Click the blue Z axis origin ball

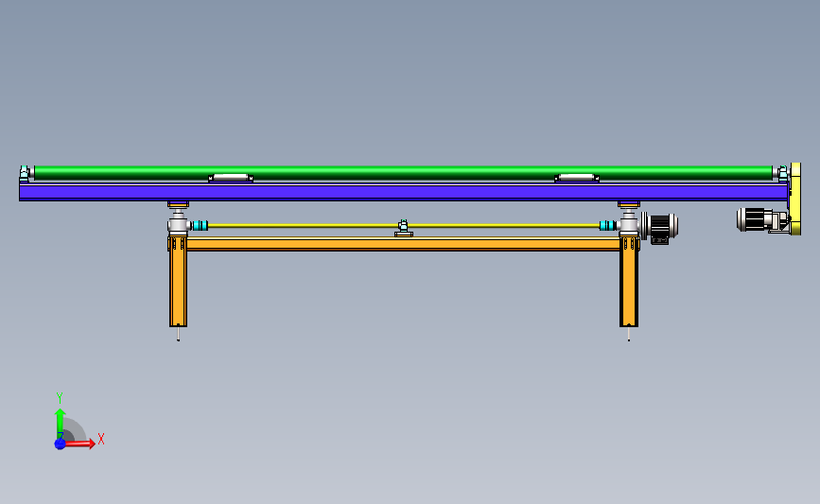coord(60,443)
